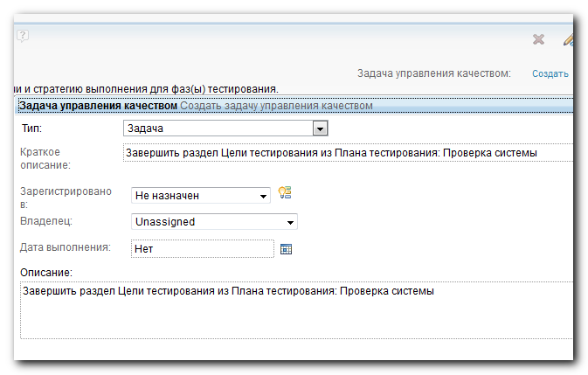Click the Задача управления качеством: label by Создать

[434, 73]
